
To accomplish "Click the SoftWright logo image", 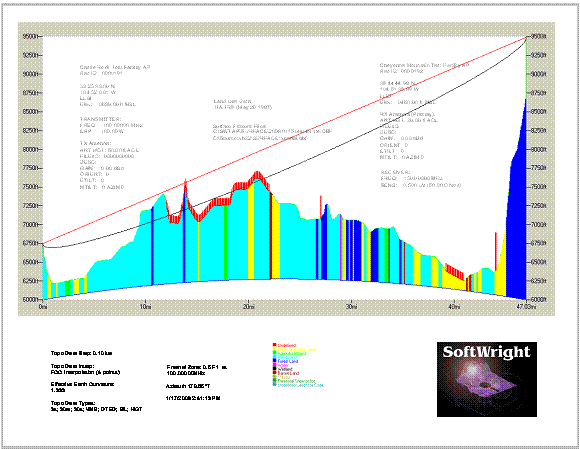I will pos(487,379).
